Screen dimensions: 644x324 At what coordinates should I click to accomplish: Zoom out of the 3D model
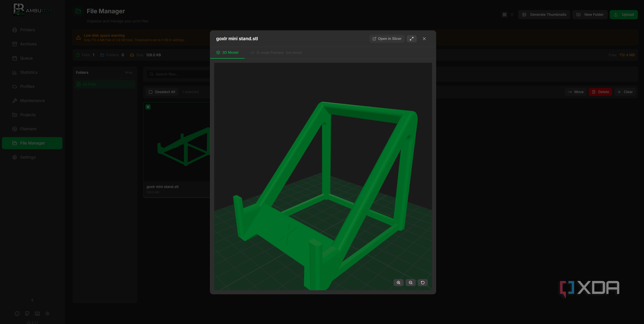point(411,283)
